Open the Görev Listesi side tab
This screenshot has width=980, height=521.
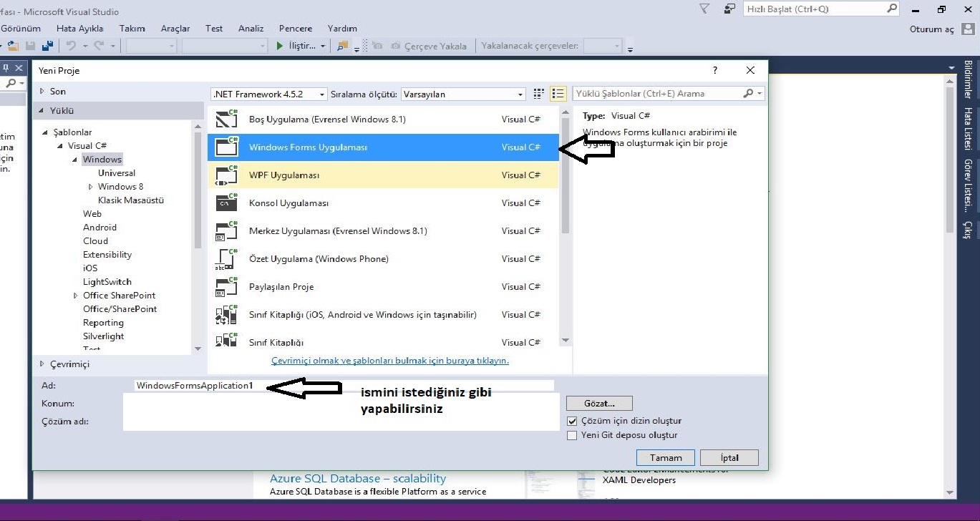coord(968,185)
